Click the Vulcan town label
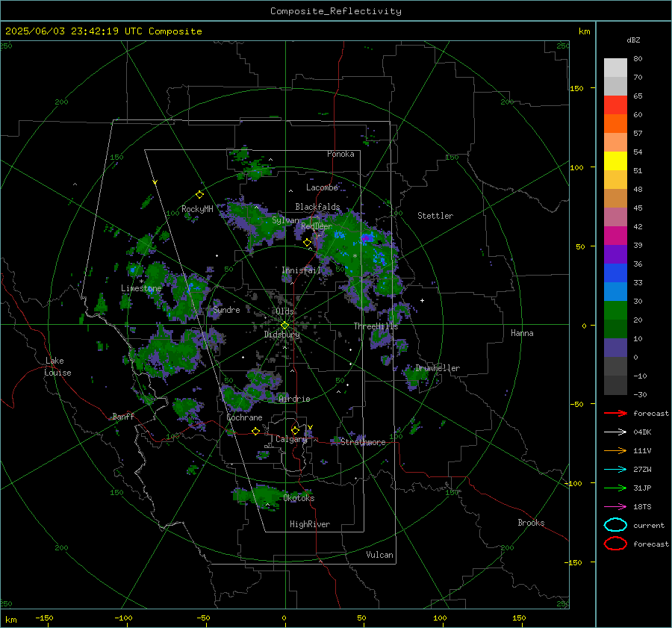This screenshot has width=672, height=628. 379,555
